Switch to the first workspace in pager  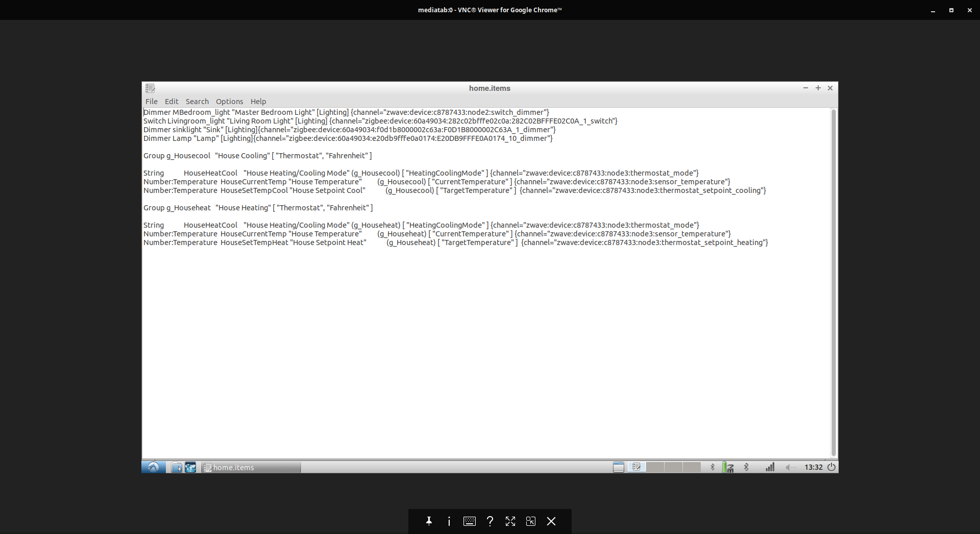636,467
